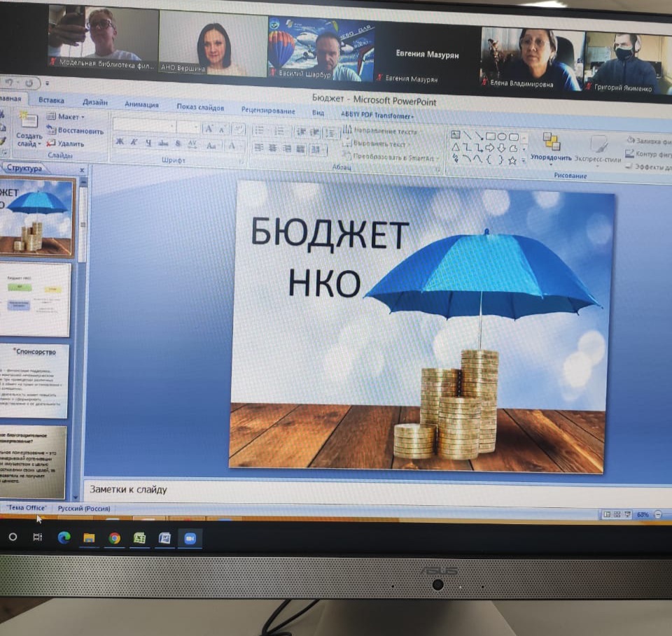Click the Удалить slide button
This screenshot has height=636, width=672.
point(65,143)
